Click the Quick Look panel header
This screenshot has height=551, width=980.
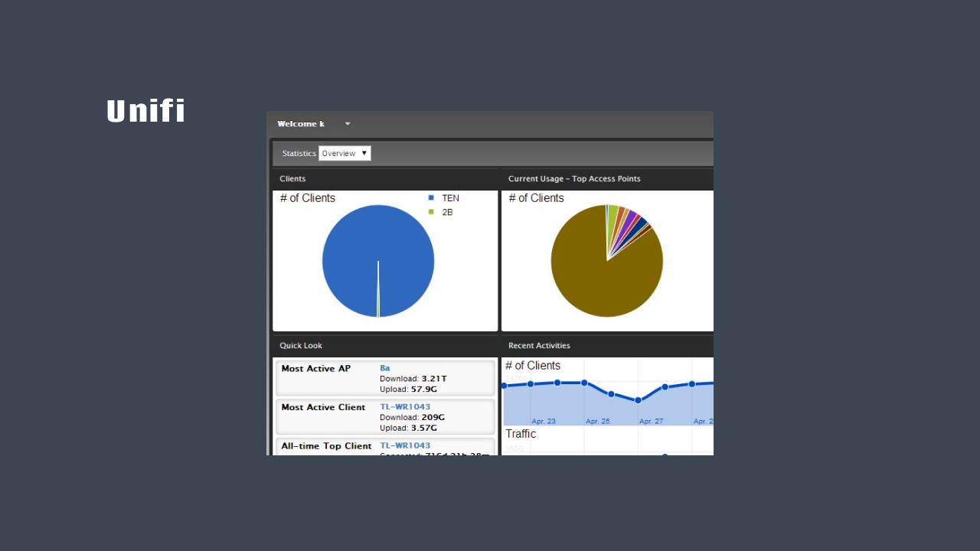click(x=301, y=345)
